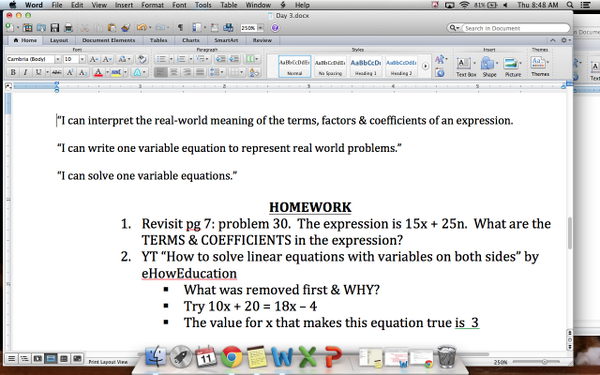
Task: Click the New Blank Document icon
Action: [x=9, y=28]
